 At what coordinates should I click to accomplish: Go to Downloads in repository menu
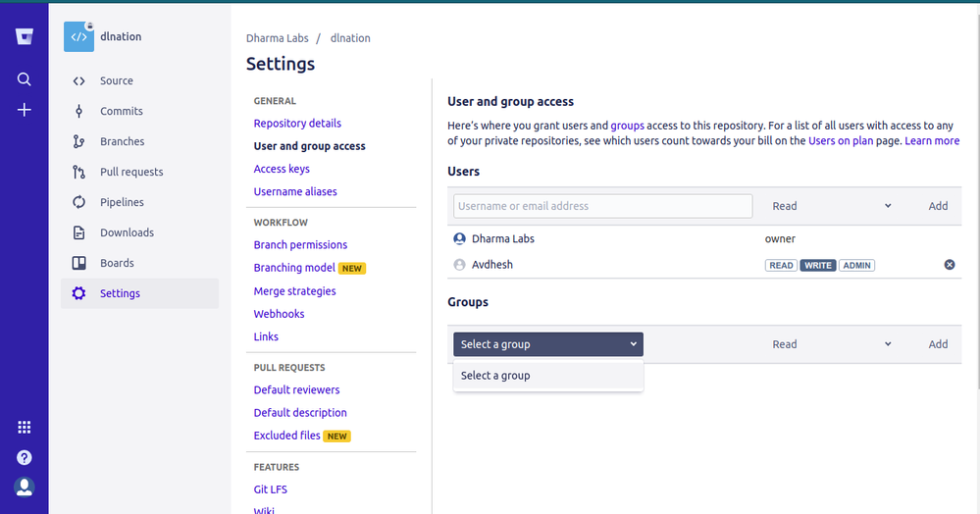click(127, 232)
